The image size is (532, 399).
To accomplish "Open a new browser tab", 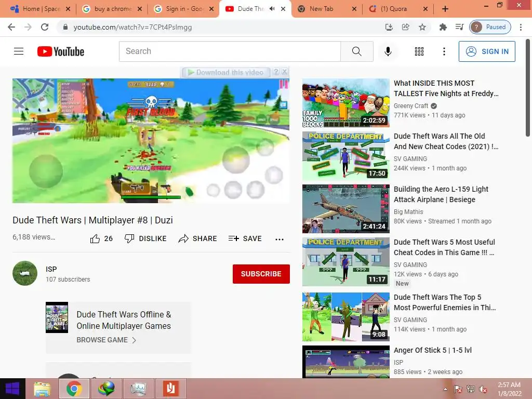I will [445, 9].
